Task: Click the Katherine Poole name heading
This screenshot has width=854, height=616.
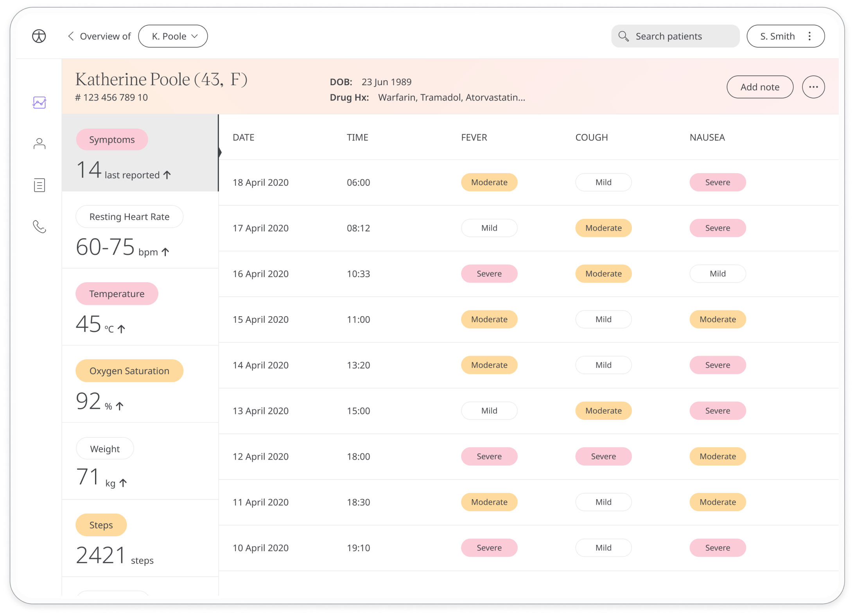Action: [x=161, y=79]
